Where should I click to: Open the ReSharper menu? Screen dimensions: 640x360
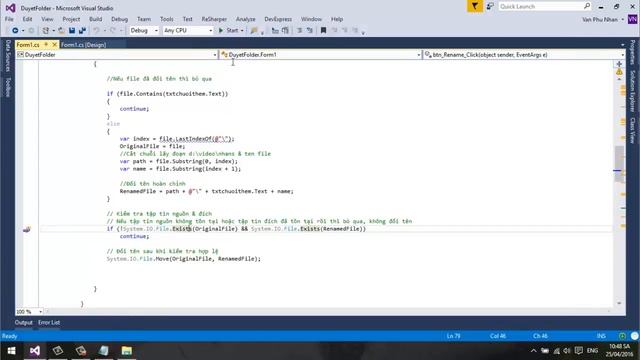pyautogui.click(x=214, y=19)
